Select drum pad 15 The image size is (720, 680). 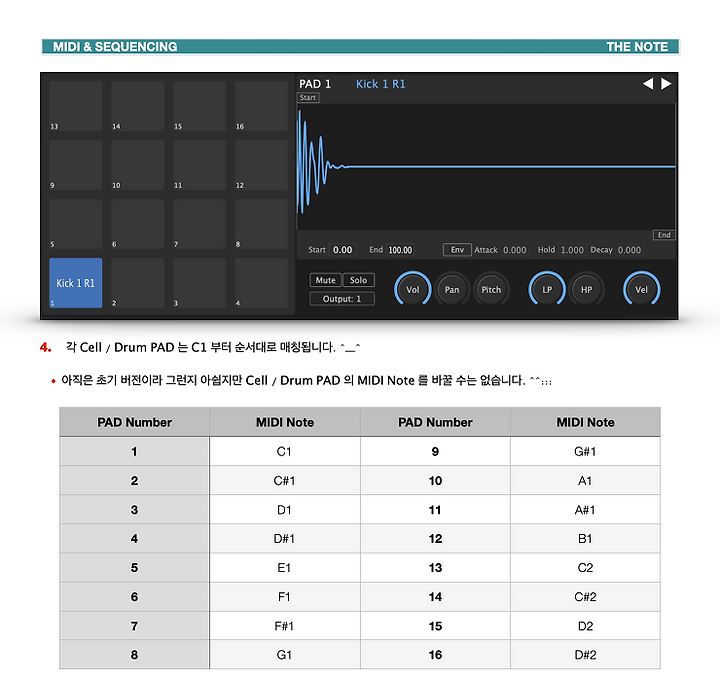199,107
